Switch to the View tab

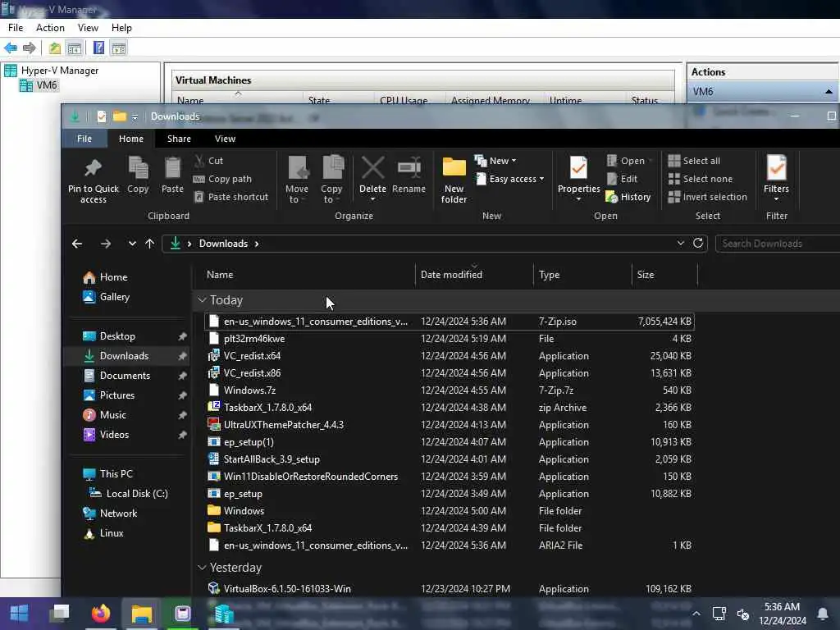pos(225,139)
